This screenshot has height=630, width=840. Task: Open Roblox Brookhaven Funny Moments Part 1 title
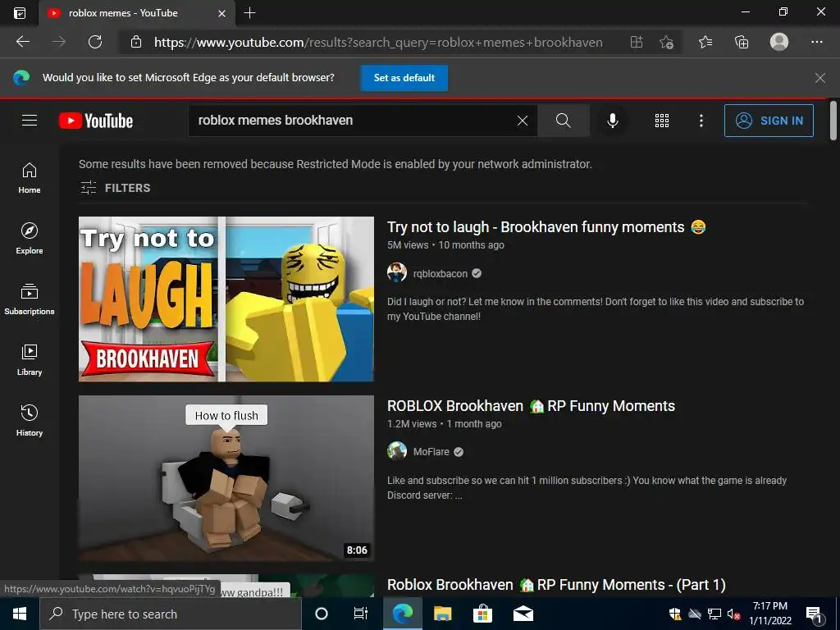pos(556,585)
